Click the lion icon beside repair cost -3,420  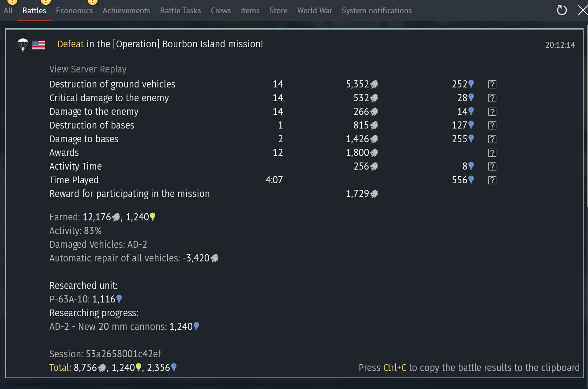point(214,258)
